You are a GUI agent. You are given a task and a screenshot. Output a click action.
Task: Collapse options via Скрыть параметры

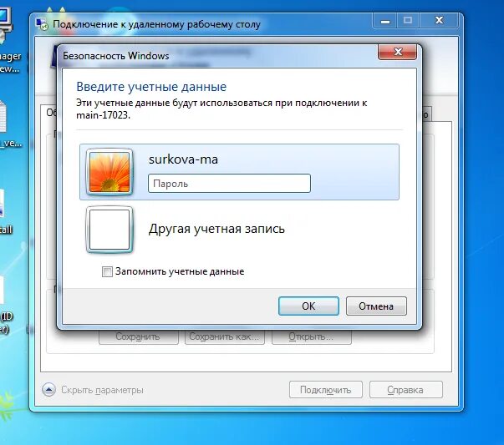coord(102,390)
